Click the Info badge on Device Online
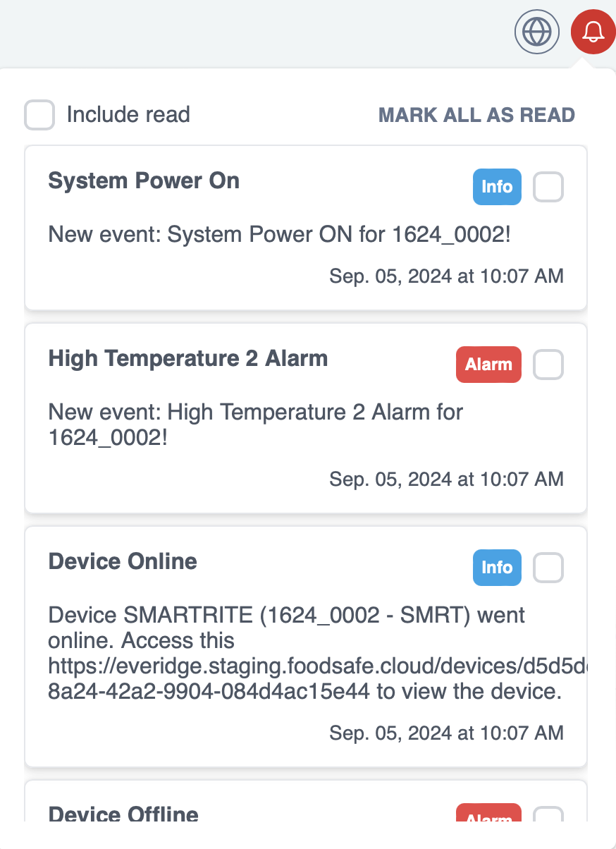616x849 pixels. 496,568
